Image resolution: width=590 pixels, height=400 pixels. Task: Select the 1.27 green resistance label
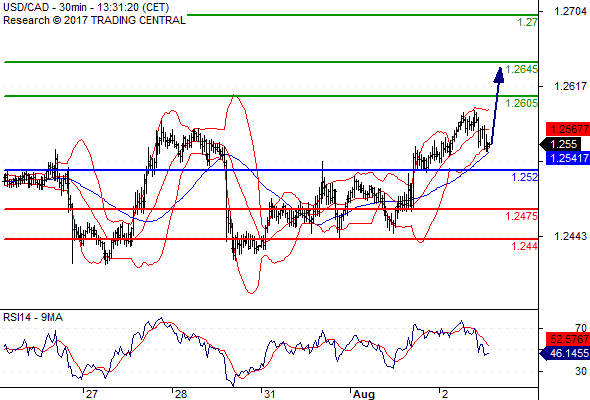(527, 22)
